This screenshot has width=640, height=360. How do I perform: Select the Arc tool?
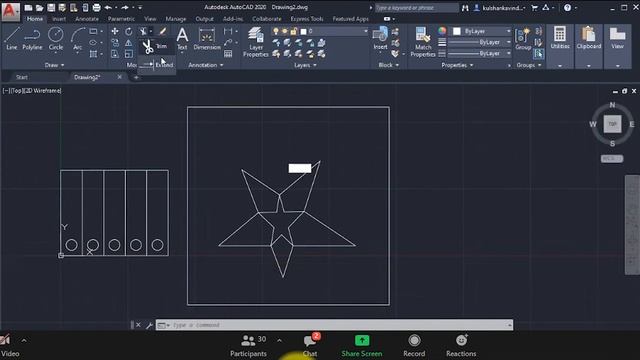pos(78,39)
